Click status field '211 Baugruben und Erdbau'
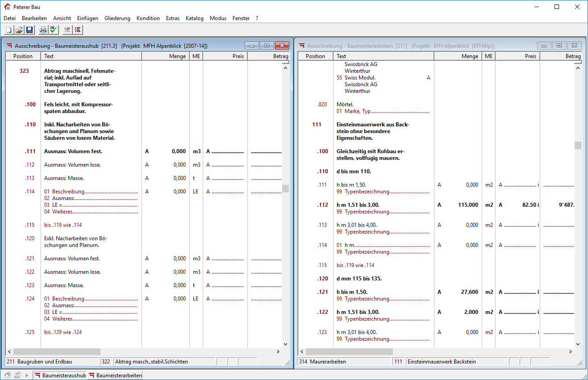Image resolution: width=588 pixels, height=380 pixels. (x=52, y=362)
